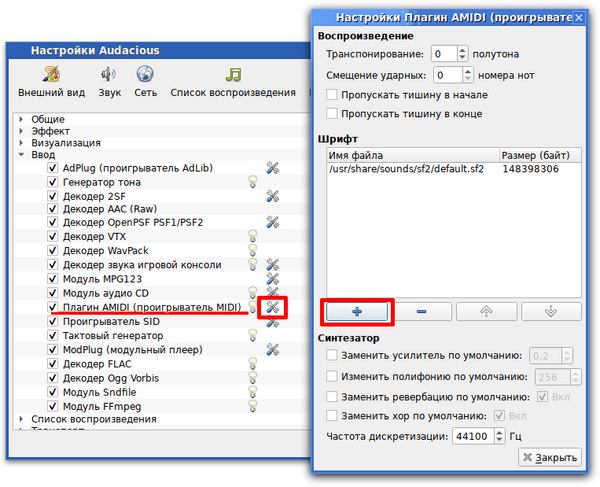Enable Пропускать тишину в конце
This screenshot has height=487, width=600.
(332, 114)
